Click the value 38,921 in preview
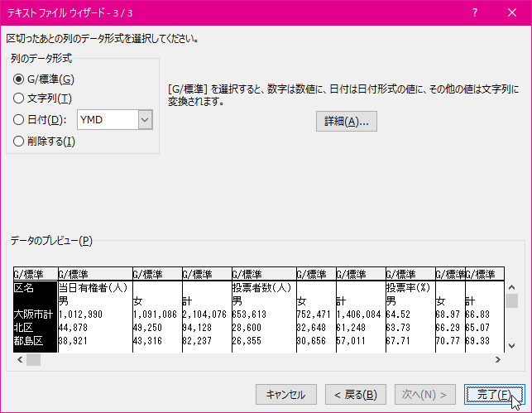The width and height of the screenshot is (532, 413). [73, 341]
